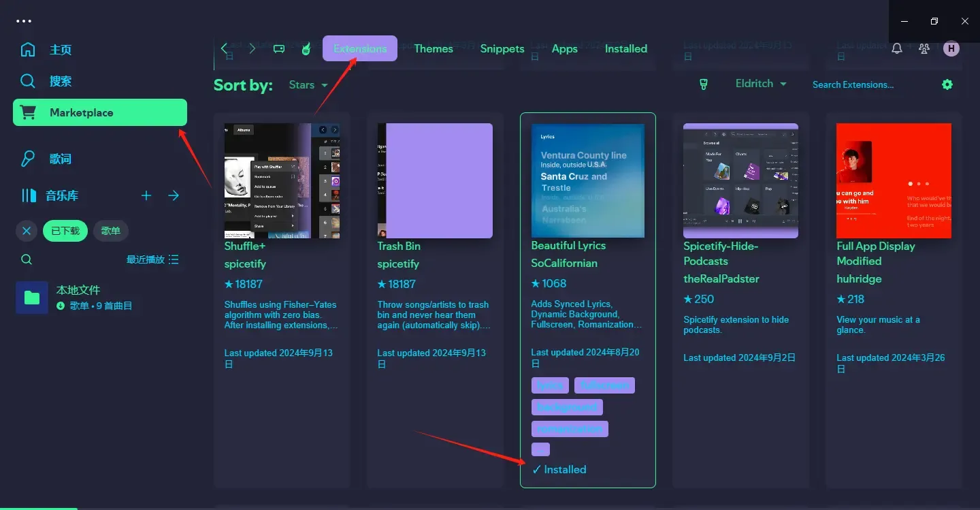Switch to the Installed tab

[626, 48]
